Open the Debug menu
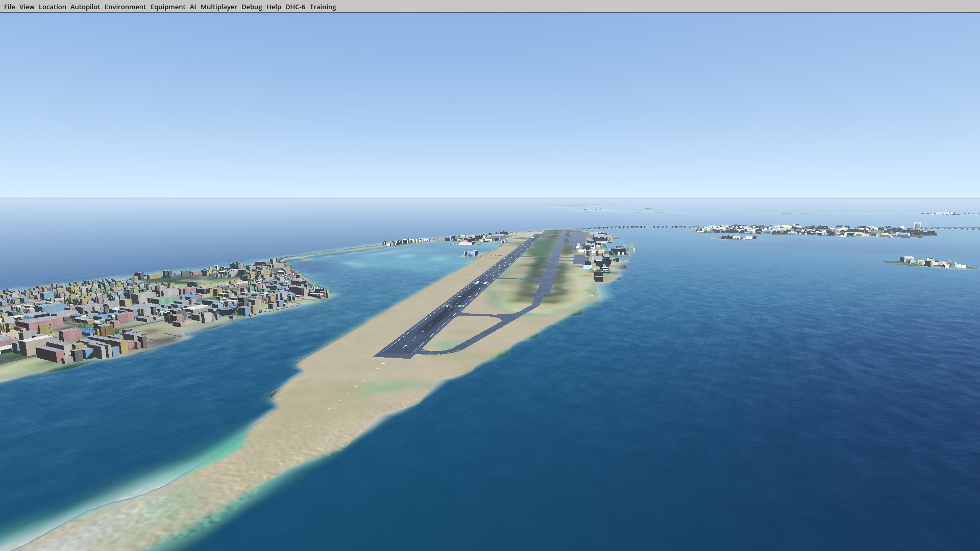Viewport: 980px width, 551px height. 252,7
